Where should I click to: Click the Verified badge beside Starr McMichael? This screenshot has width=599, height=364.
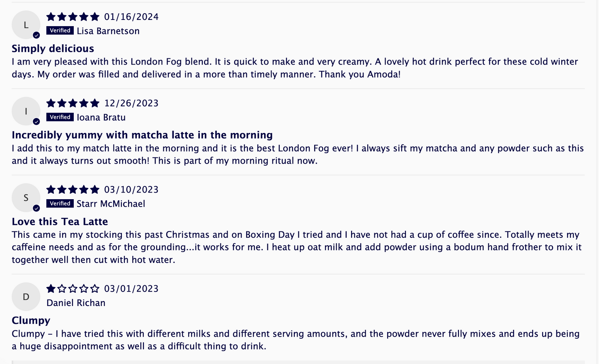point(60,204)
